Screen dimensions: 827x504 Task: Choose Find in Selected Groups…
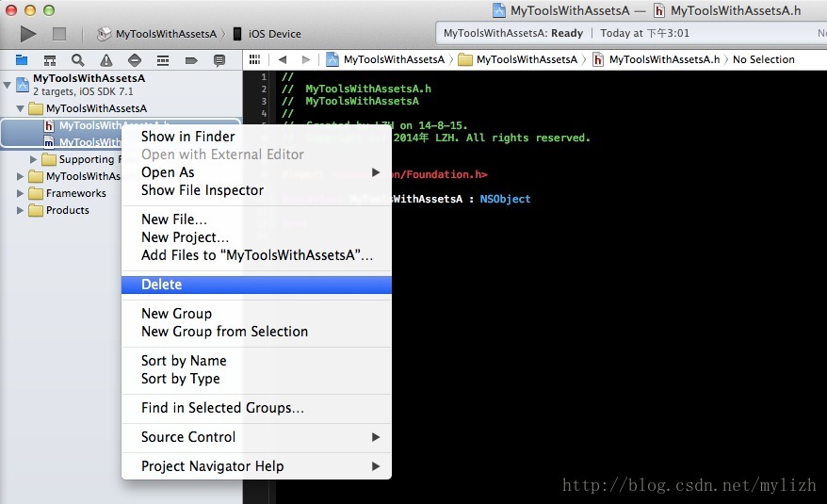tap(256, 408)
